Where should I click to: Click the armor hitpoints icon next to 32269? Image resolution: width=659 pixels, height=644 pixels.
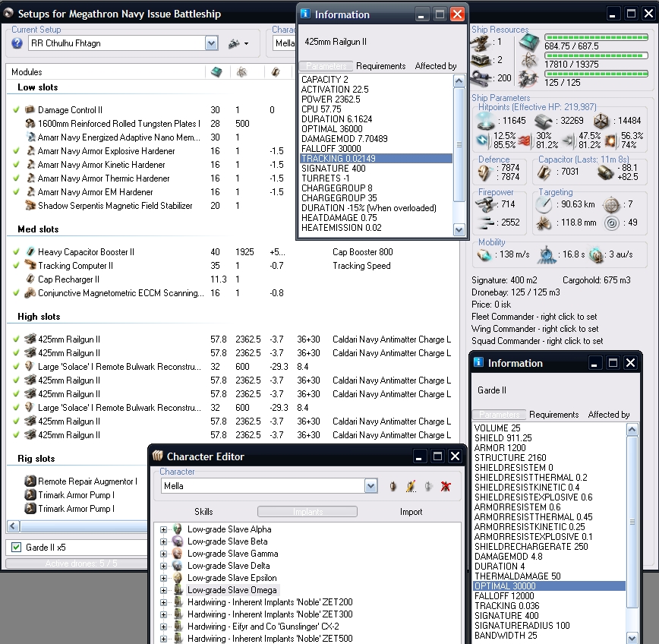coord(543,121)
